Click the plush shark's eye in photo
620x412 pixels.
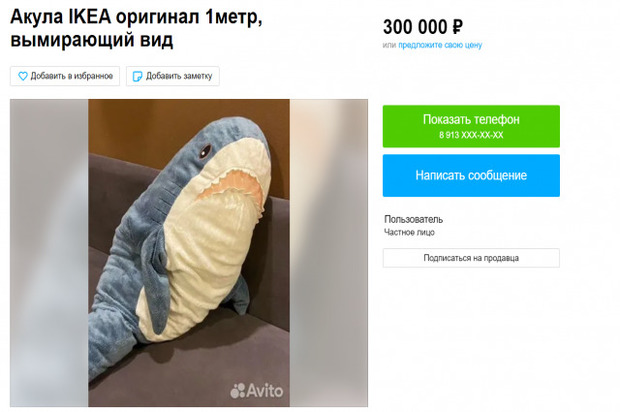coord(205,150)
